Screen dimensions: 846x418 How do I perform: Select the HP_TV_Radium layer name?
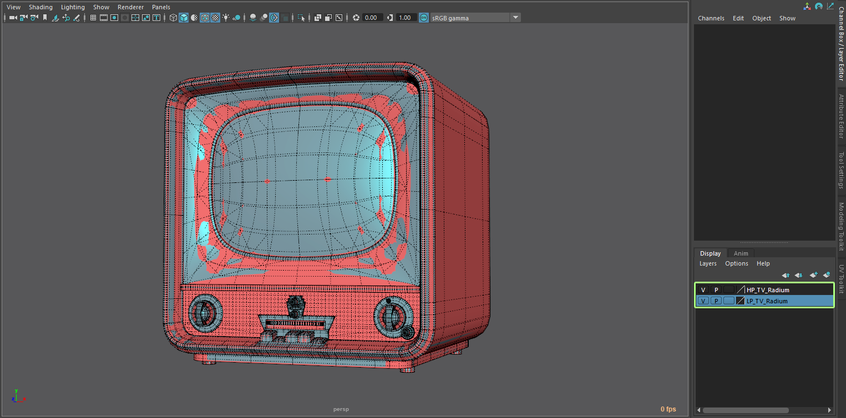tap(767, 290)
